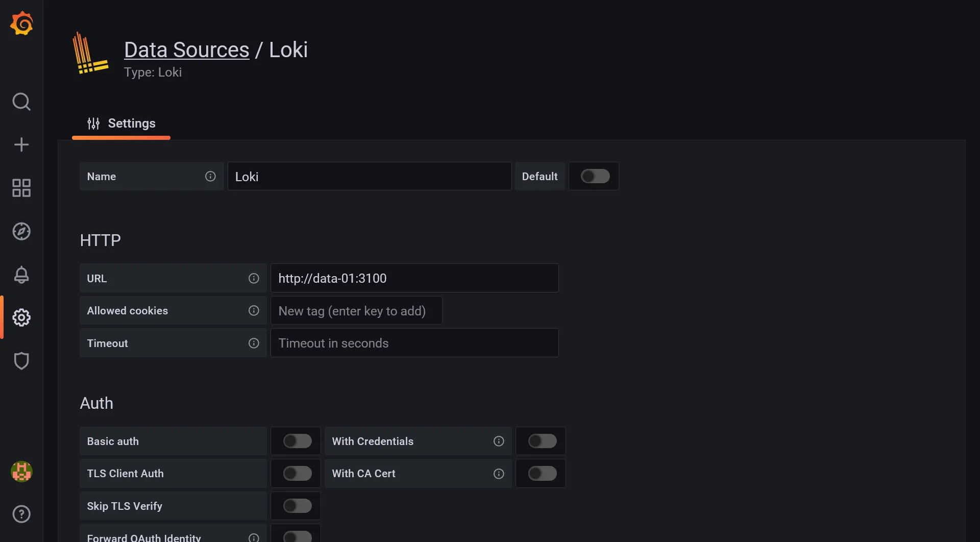Open the Dashboards section
Screen dimensions: 980x542
click(21, 188)
